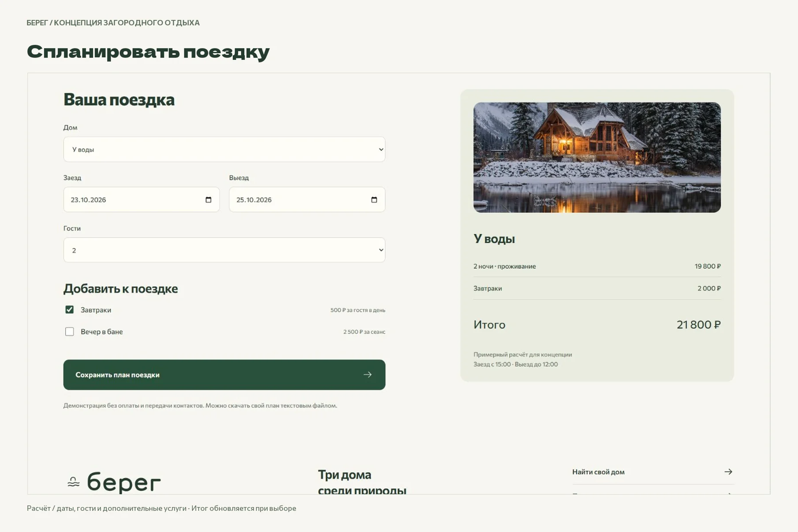Uncheck the Завтраки checkbox

click(70, 309)
